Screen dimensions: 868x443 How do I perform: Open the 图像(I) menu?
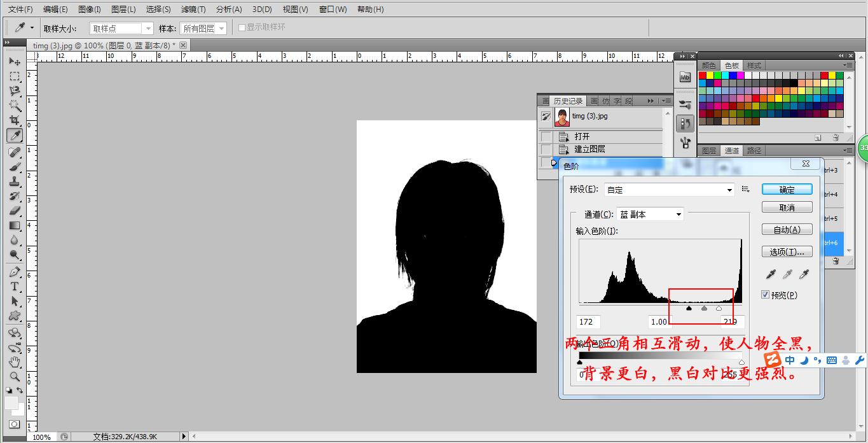coord(89,10)
